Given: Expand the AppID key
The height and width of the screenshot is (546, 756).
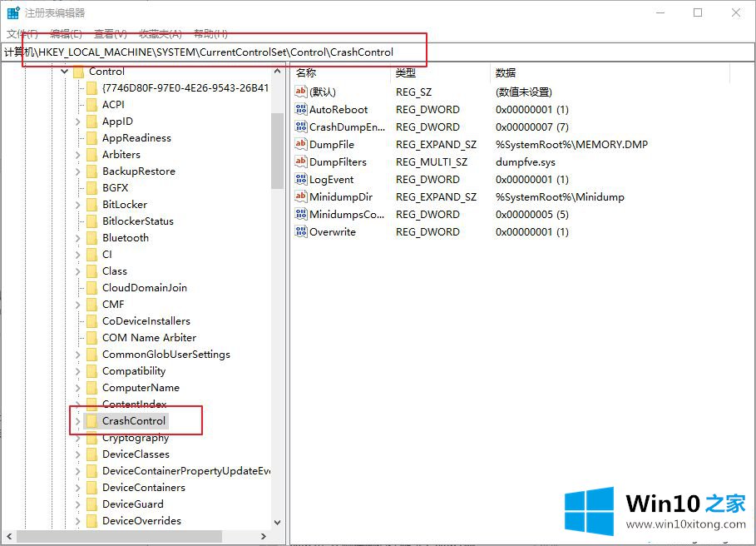Looking at the screenshot, I should pos(77,122).
